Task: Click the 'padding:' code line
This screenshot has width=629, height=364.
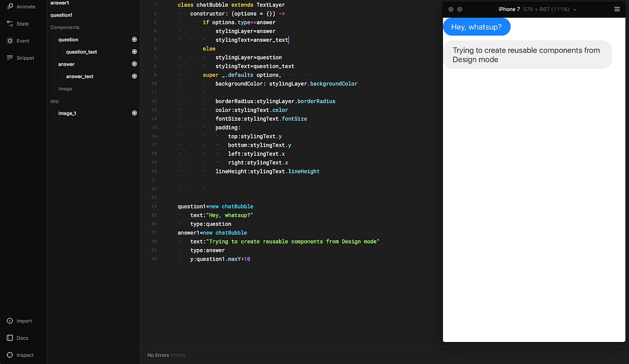Action: (228, 127)
